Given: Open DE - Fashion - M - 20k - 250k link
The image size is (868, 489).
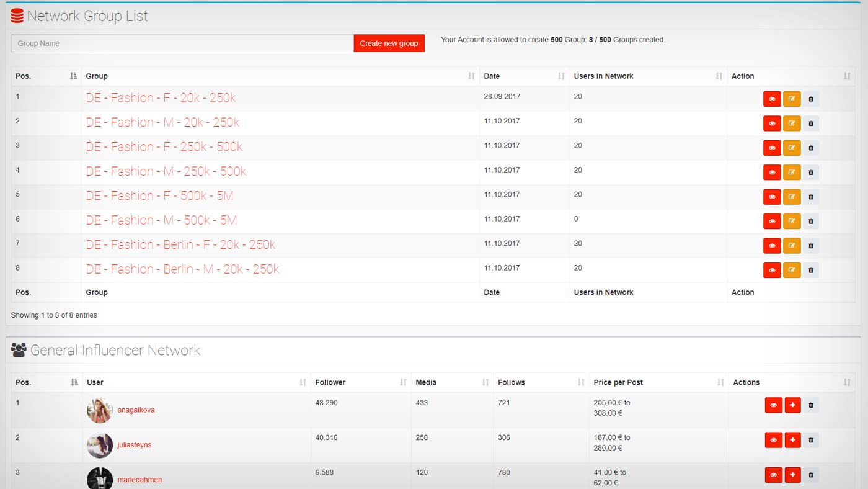Looking at the screenshot, I should tap(162, 122).
